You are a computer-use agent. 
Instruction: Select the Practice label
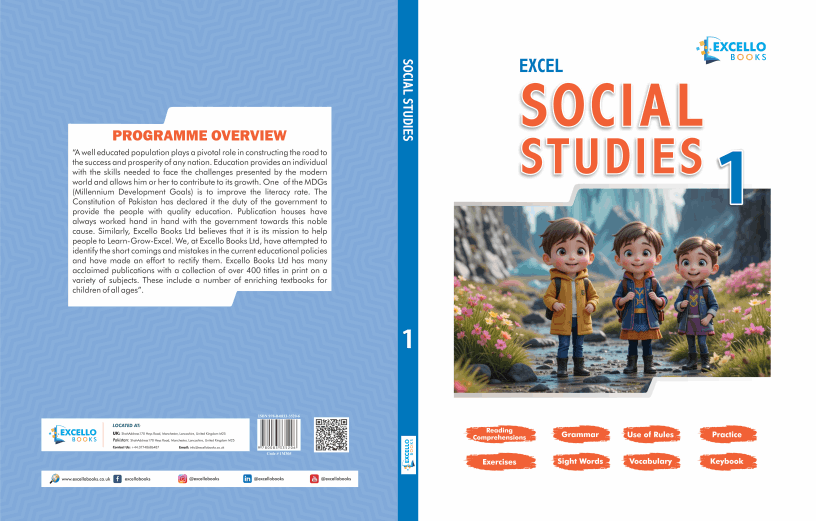coord(726,435)
